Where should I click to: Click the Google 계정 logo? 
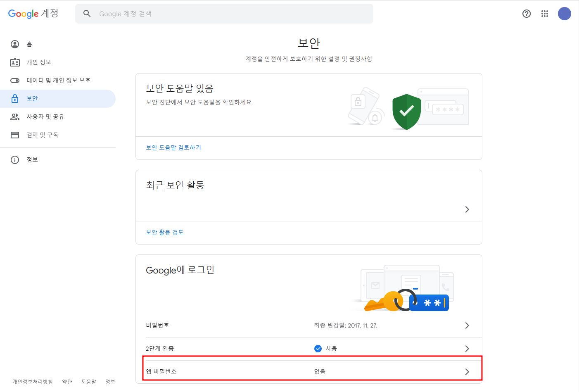(33, 14)
